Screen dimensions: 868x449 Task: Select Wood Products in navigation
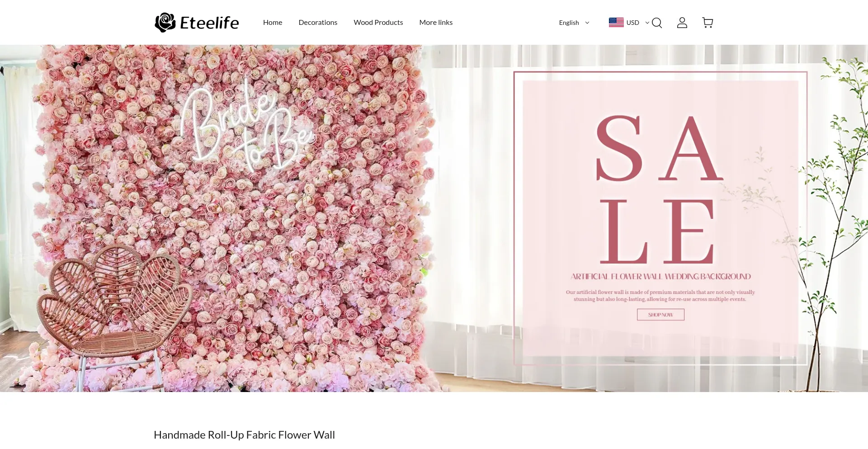(x=378, y=22)
